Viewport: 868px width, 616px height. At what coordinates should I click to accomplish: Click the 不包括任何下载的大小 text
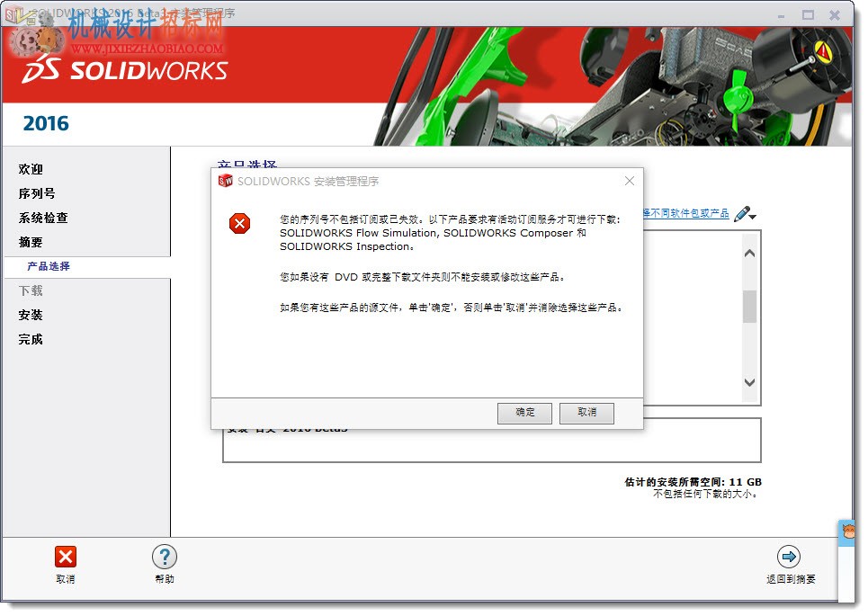tap(704, 494)
